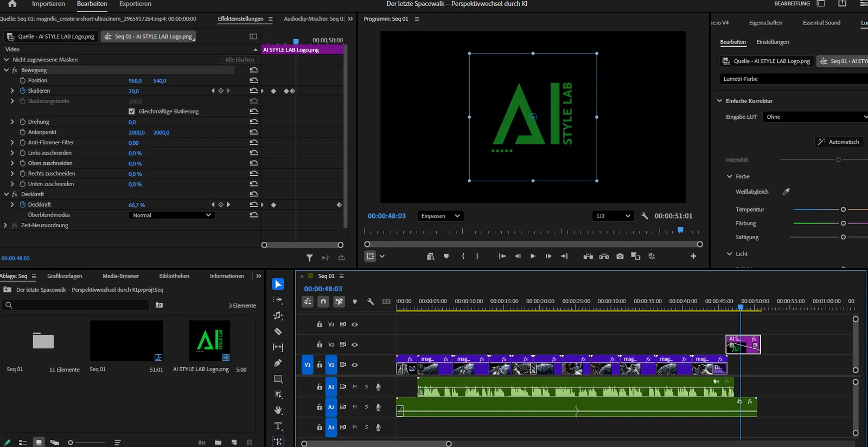Open Eingabe-LUT Ohne dropdown

tap(815, 117)
